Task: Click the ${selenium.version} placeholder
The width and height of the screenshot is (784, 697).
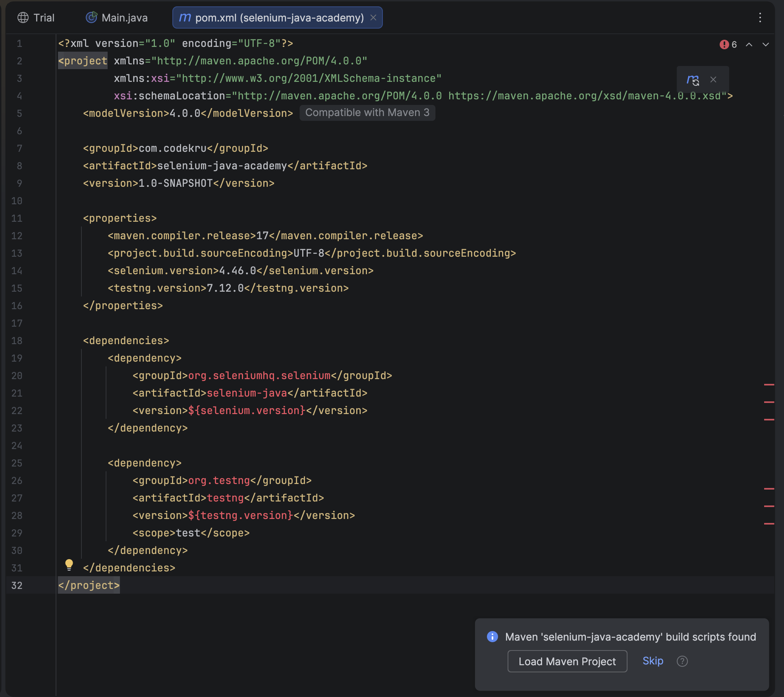Action: (x=247, y=410)
